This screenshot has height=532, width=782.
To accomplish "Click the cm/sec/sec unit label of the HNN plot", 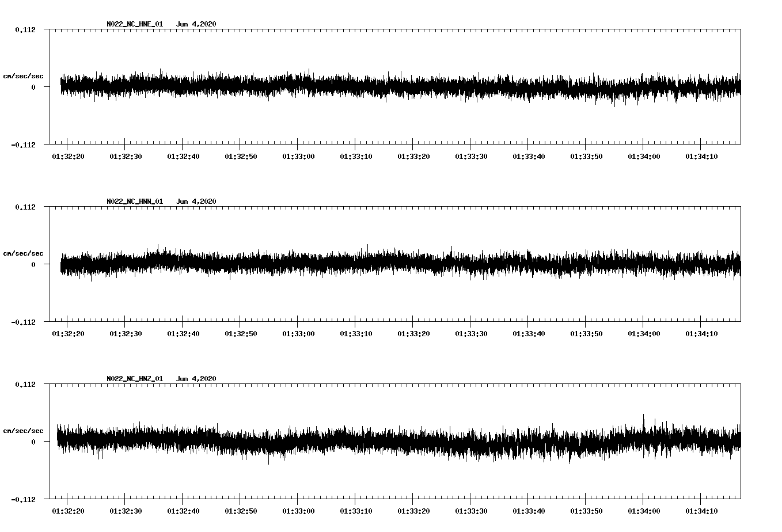I will pos(23,253).
